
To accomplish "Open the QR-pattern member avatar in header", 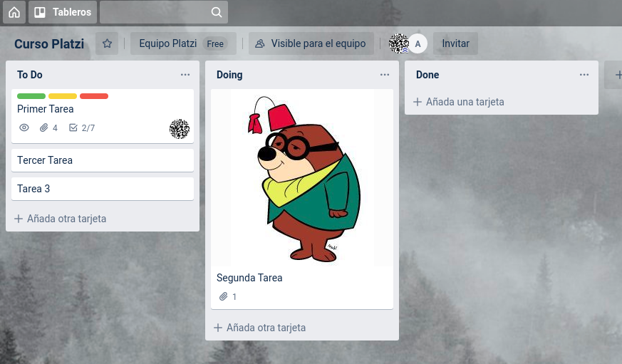I will pos(399,43).
